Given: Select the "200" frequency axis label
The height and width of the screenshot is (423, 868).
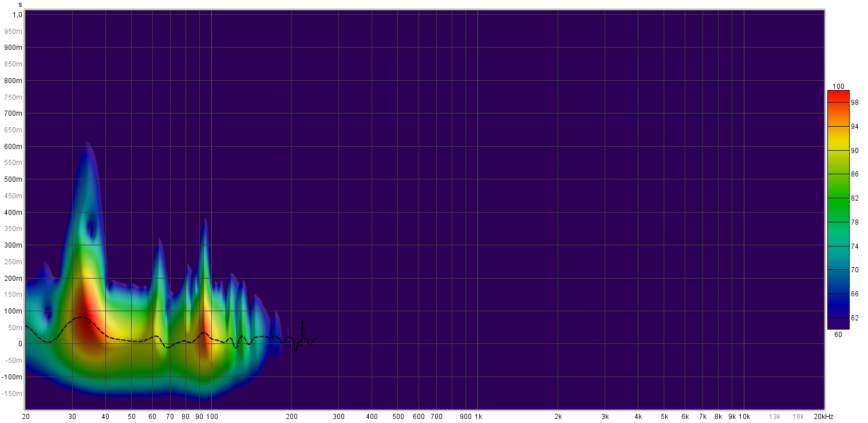Looking at the screenshot, I should (291, 416).
